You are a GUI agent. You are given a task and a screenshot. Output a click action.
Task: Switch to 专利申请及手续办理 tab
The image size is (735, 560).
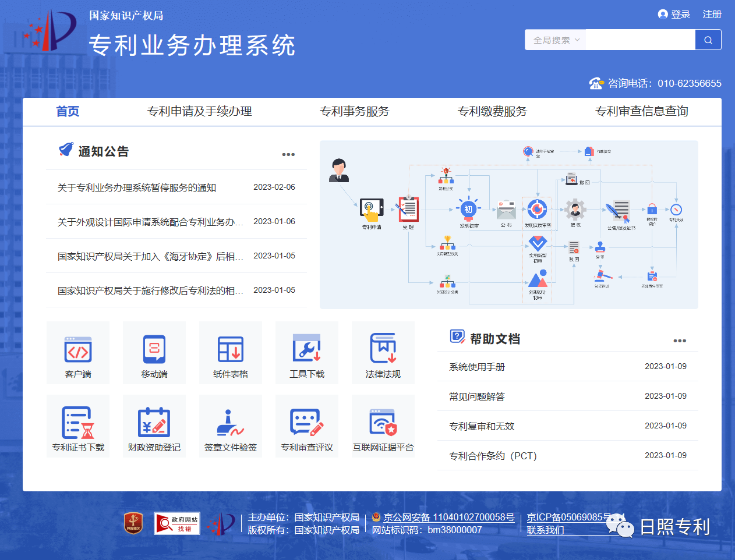point(199,111)
